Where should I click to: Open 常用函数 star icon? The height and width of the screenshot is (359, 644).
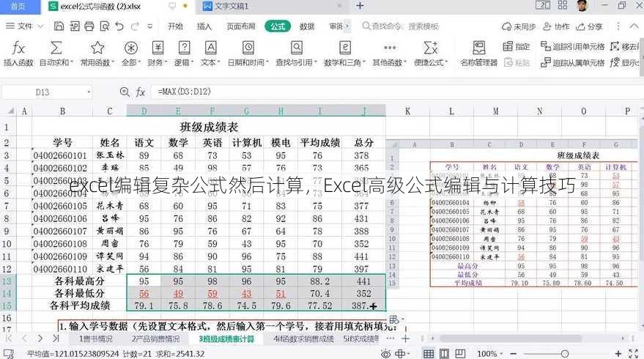click(x=97, y=48)
